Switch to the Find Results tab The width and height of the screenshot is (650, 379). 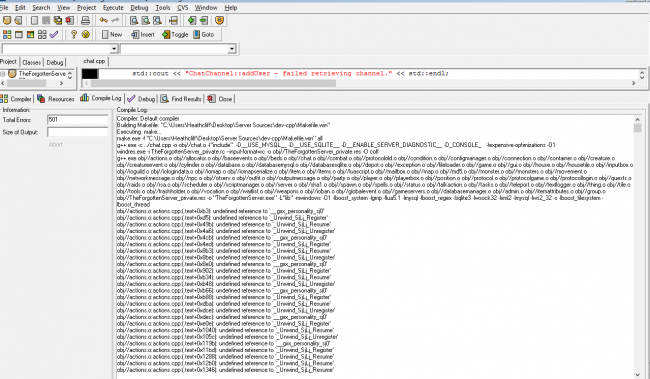point(181,99)
